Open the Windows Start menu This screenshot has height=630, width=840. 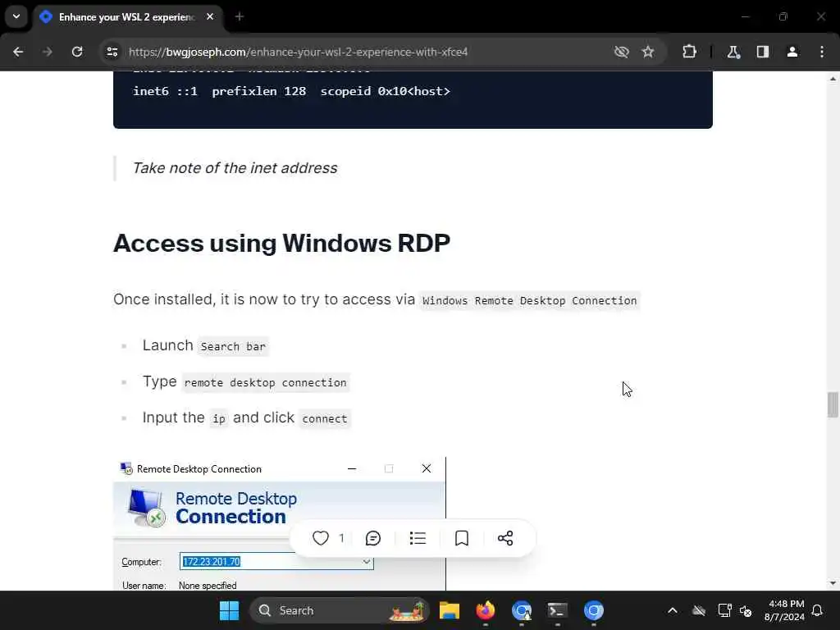[x=230, y=610]
